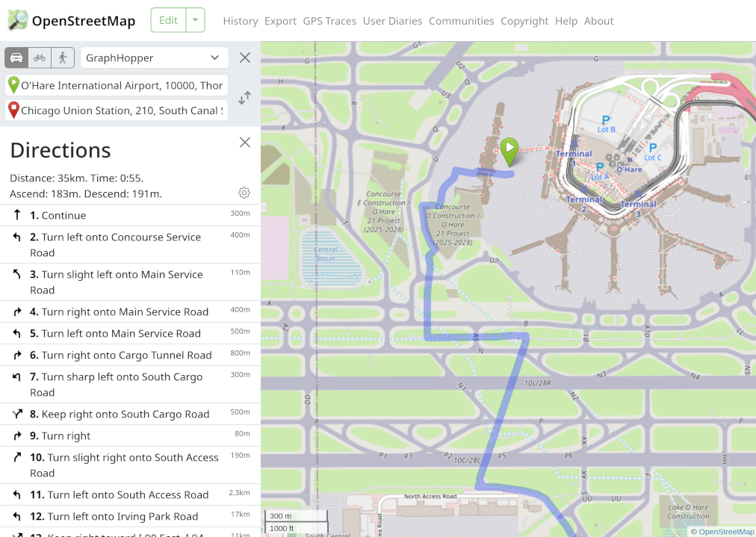
Task: Click the 10L/28R runway label
Action: [x=538, y=383]
